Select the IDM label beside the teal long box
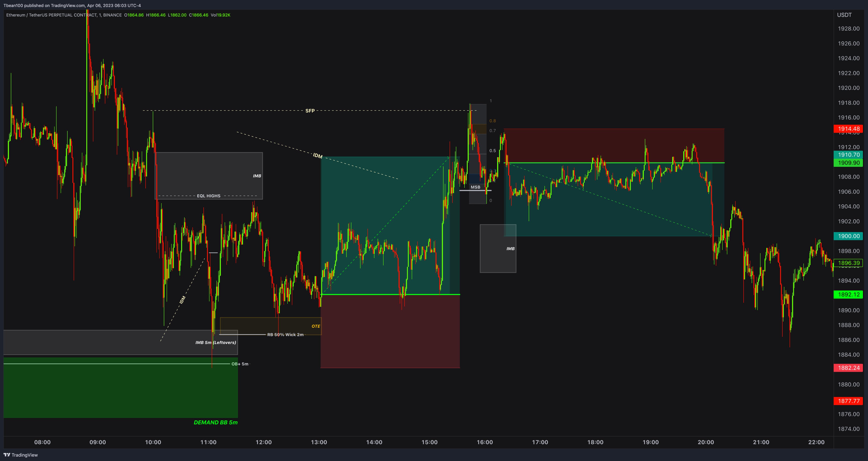This screenshot has width=868, height=461. coord(318,156)
